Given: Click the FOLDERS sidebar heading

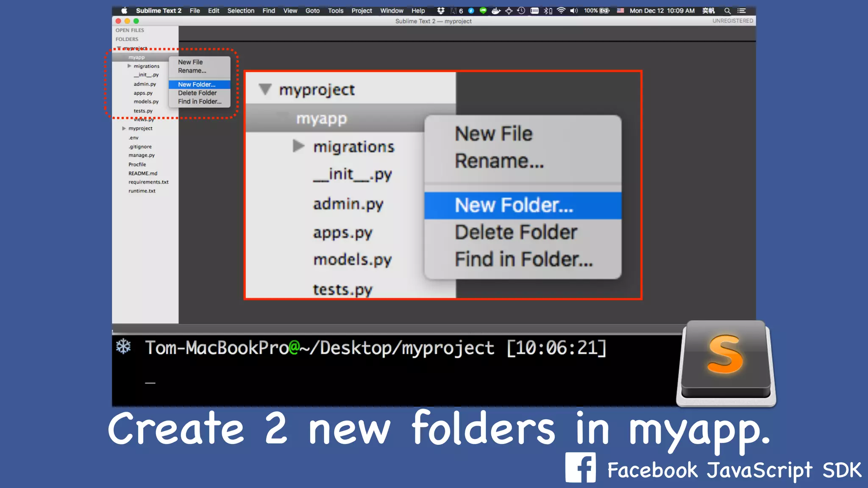Looking at the screenshot, I should pos(127,39).
